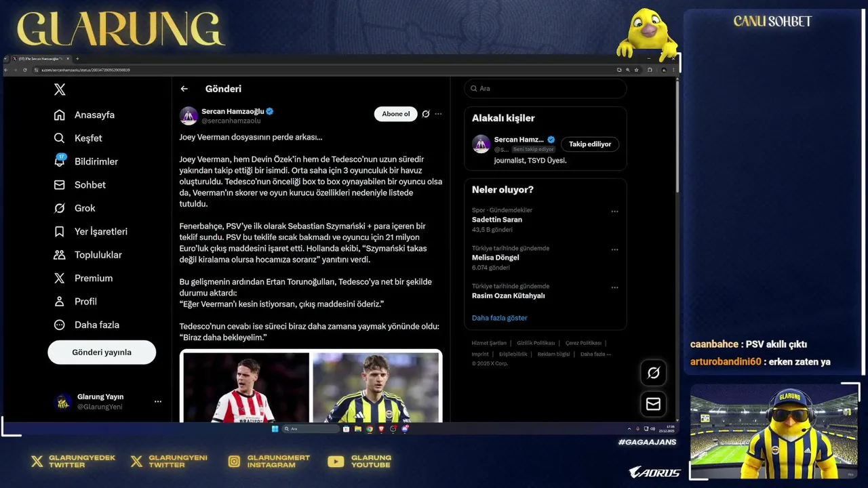Show hidden system tray icons

(x=629, y=428)
